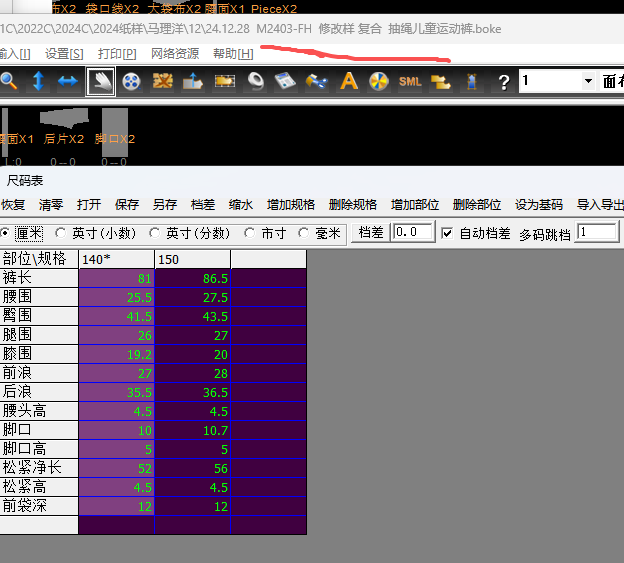
Task: Open the 设置[S] menu
Action: point(64,53)
